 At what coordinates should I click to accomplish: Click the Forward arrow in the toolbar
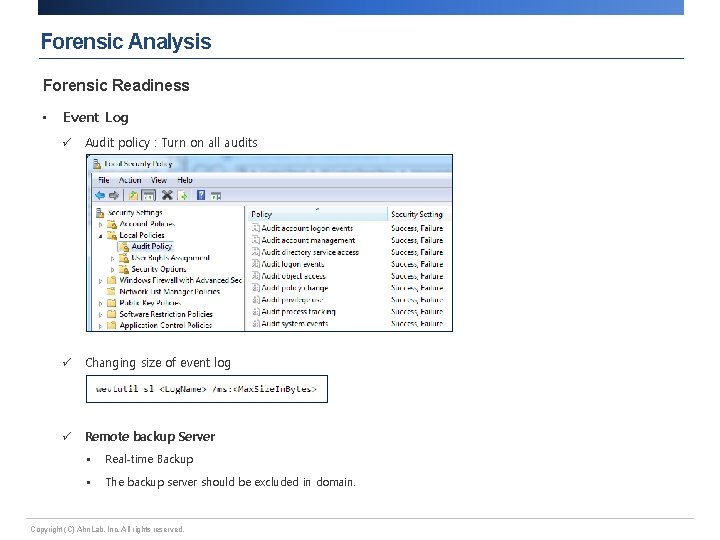(x=114, y=196)
